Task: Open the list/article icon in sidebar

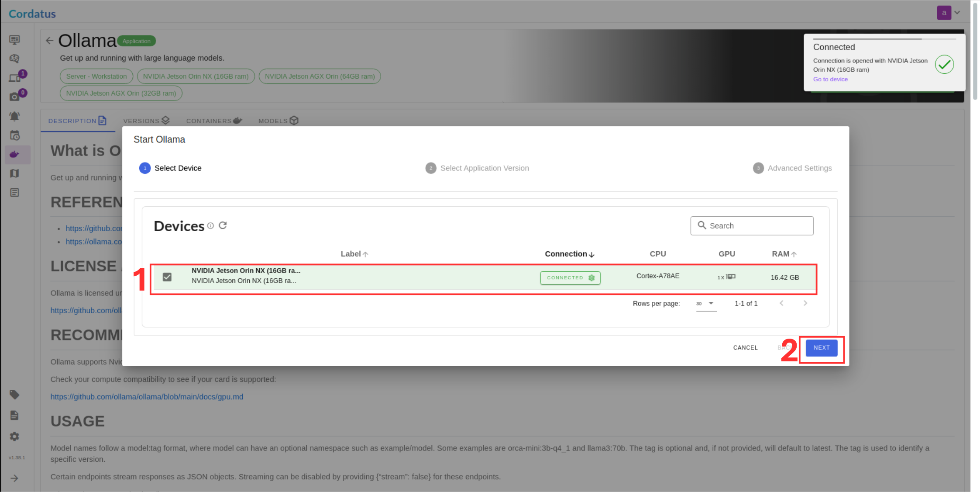Action: pos(14,193)
